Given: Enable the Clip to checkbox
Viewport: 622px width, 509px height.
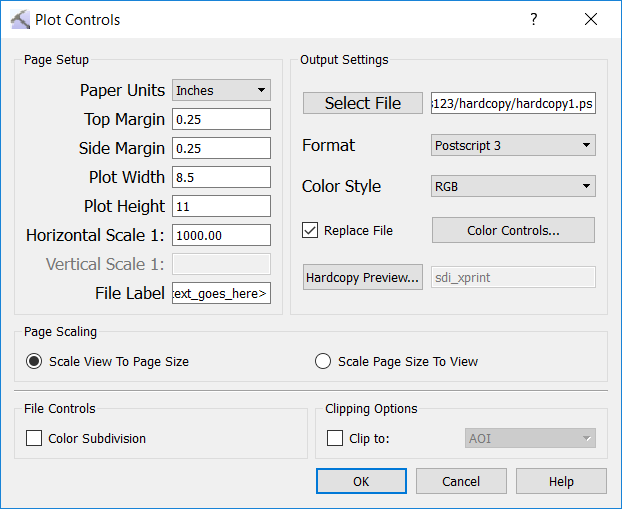Looking at the screenshot, I should [336, 438].
